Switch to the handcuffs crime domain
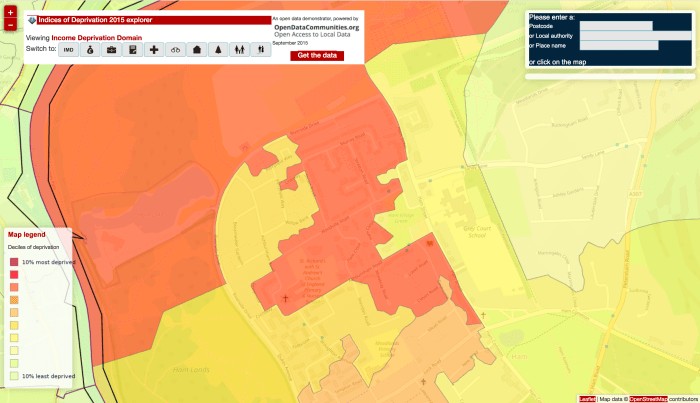 click(x=176, y=49)
